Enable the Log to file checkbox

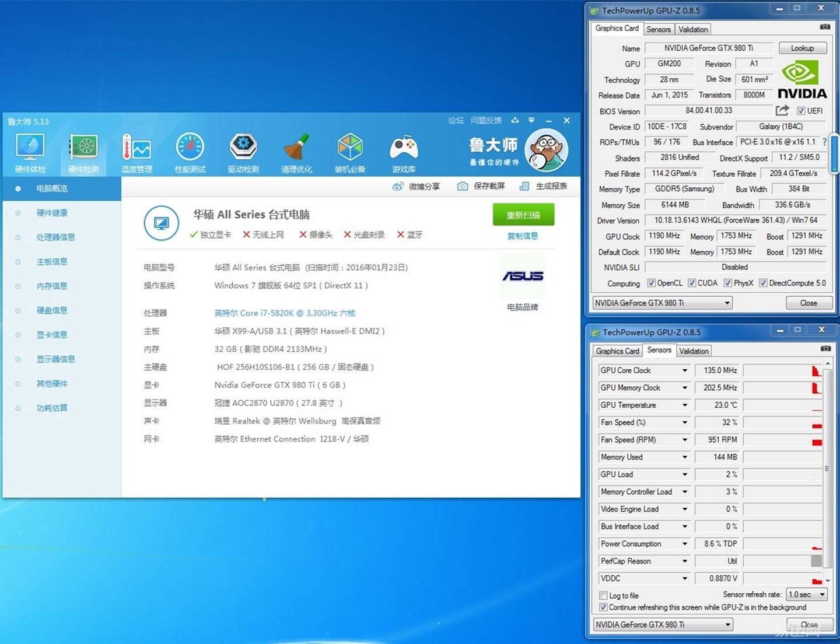tap(604, 596)
